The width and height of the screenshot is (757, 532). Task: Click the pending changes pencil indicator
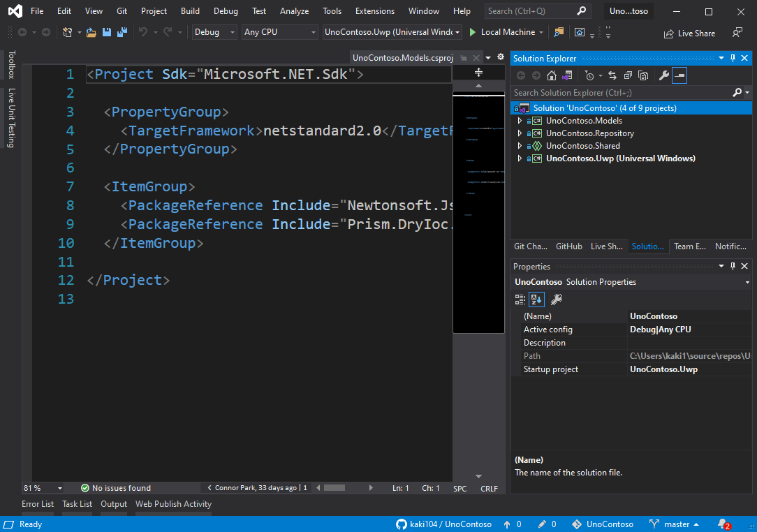tap(547, 524)
